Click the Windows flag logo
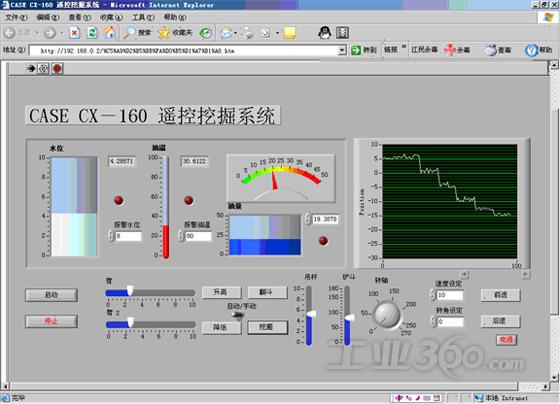Image resolution: width=560 pixels, height=404 pixels. click(x=548, y=18)
